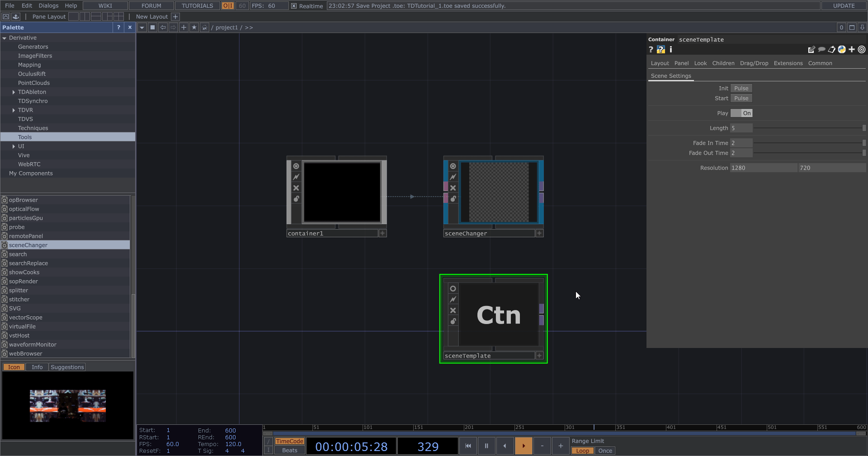Toggle the Realtime checkbox

(x=294, y=6)
